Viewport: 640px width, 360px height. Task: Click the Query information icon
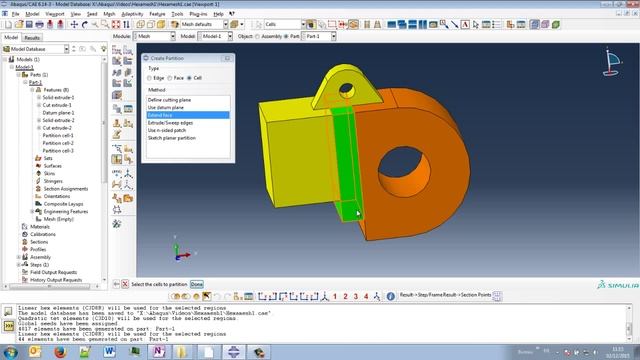tap(391, 296)
